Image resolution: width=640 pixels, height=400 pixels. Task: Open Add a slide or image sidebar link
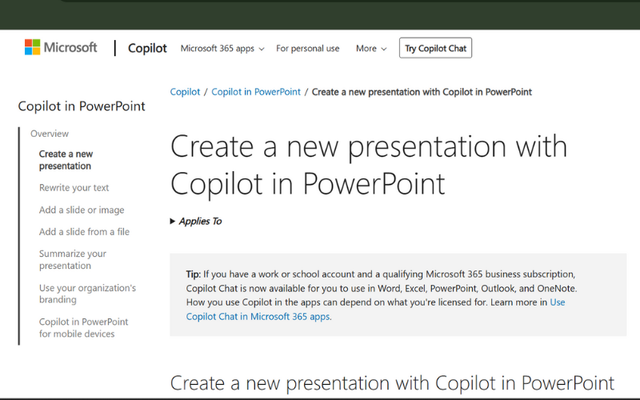pyautogui.click(x=82, y=210)
